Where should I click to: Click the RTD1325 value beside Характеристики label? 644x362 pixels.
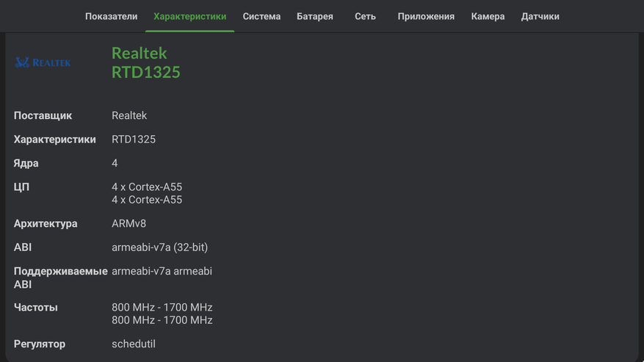click(x=134, y=139)
